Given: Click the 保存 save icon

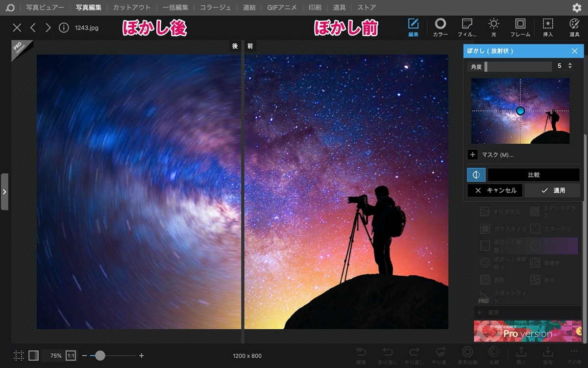Looking at the screenshot, I should (548, 355).
